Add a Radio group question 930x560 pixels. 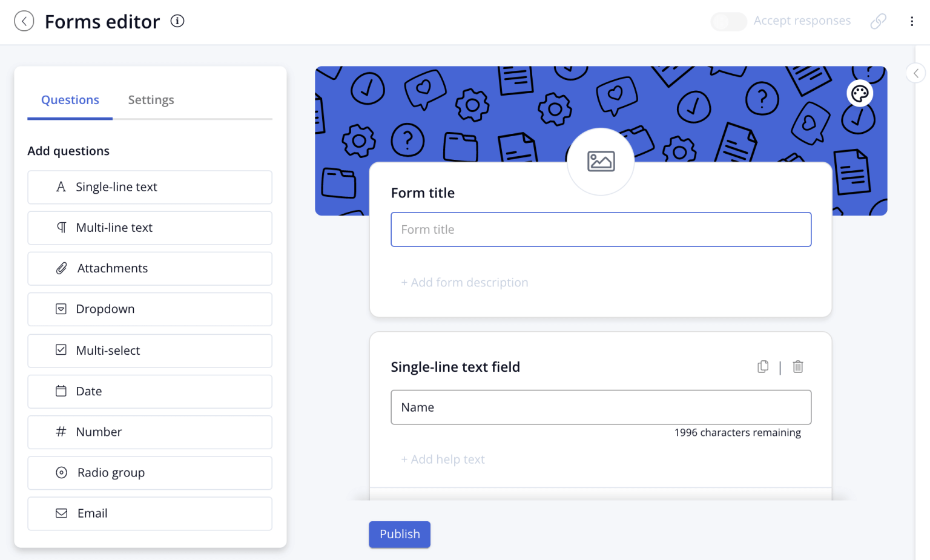150,473
